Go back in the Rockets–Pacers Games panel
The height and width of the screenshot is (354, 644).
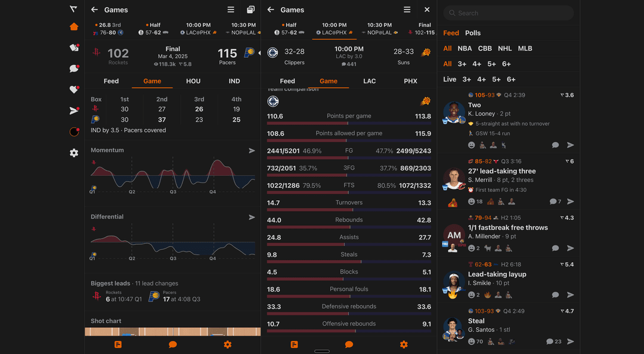(94, 10)
